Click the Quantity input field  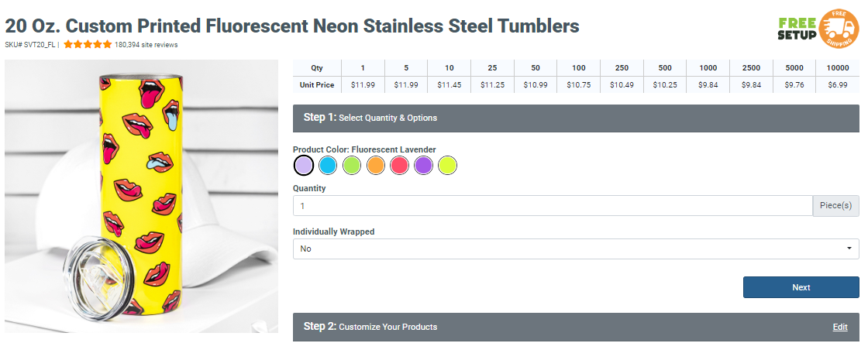pyautogui.click(x=552, y=206)
